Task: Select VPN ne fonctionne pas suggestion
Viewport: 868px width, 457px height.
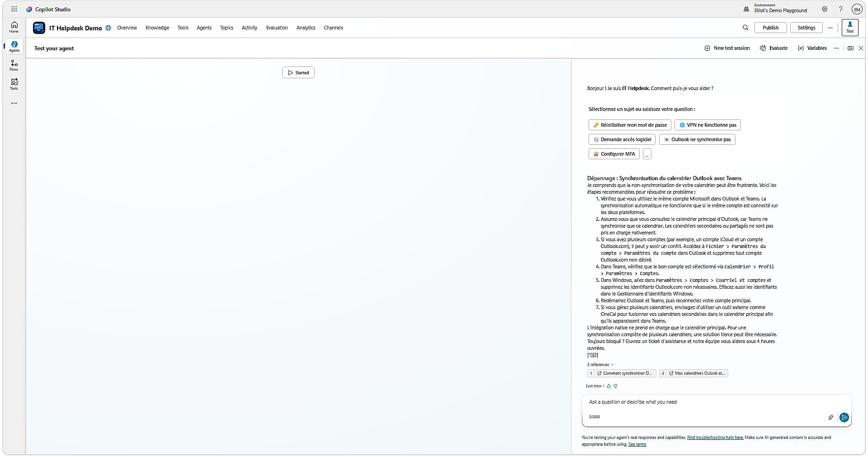Action: pyautogui.click(x=708, y=125)
